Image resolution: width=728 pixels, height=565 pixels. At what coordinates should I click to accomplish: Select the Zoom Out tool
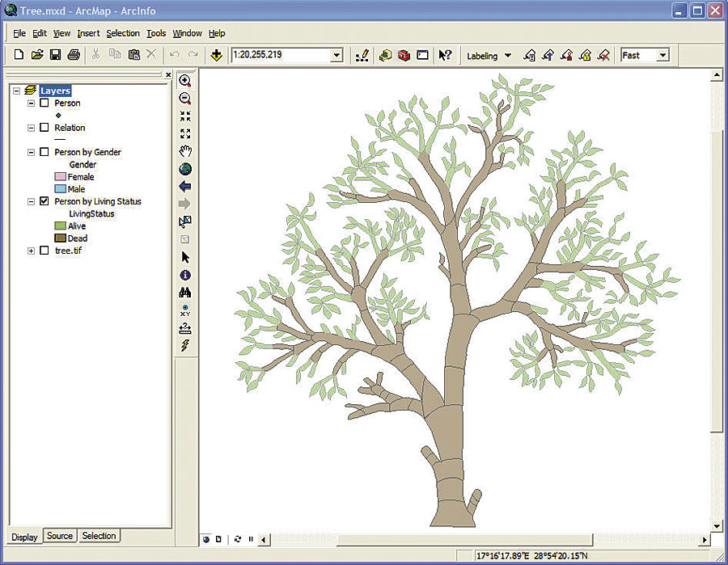pyautogui.click(x=185, y=99)
